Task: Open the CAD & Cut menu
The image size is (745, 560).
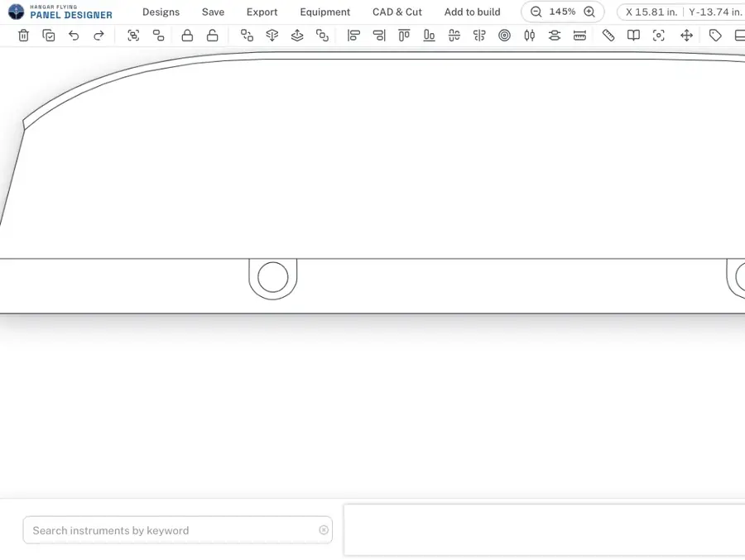Action: [397, 12]
